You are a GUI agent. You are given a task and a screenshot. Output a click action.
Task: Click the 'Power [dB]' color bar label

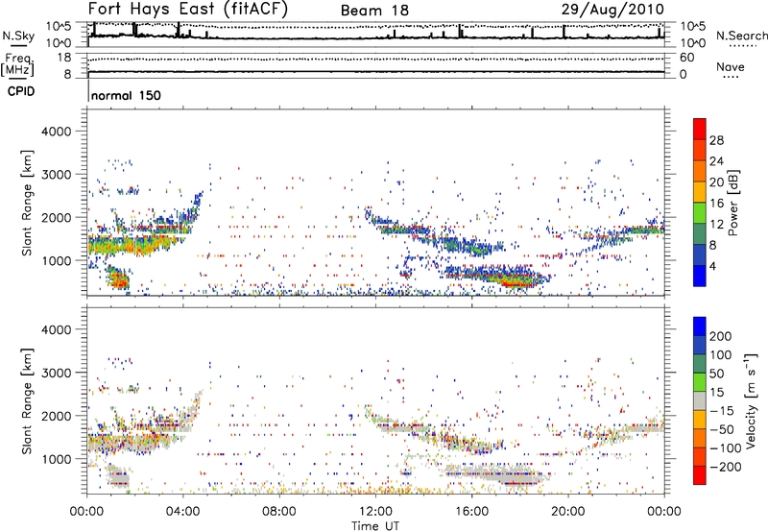pyautogui.click(x=732, y=203)
